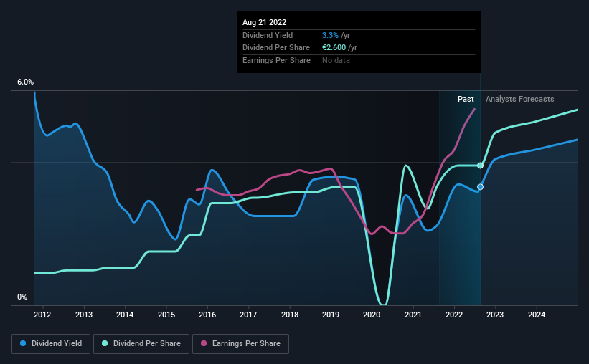Click the Past region label
The width and height of the screenshot is (589, 364).
[466, 99]
